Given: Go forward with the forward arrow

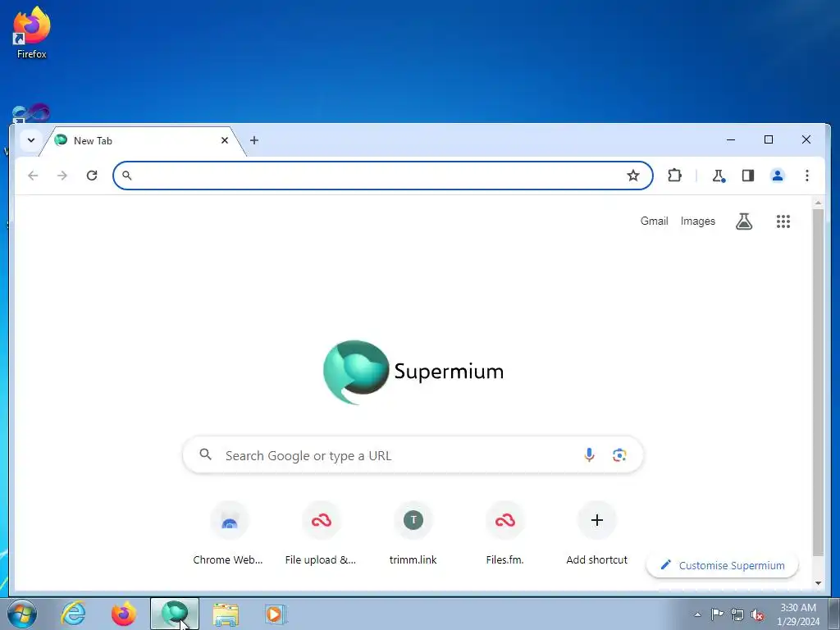Looking at the screenshot, I should pyautogui.click(x=62, y=176).
